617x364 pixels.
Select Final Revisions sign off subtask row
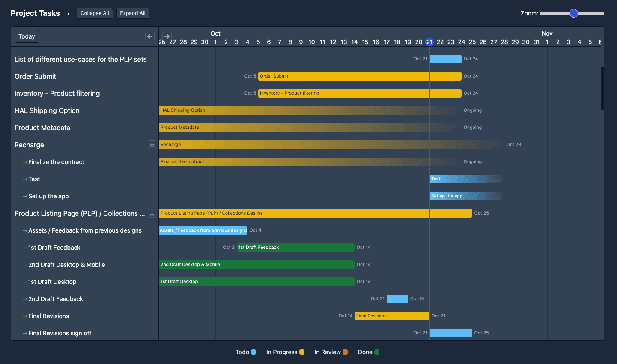(x=60, y=333)
